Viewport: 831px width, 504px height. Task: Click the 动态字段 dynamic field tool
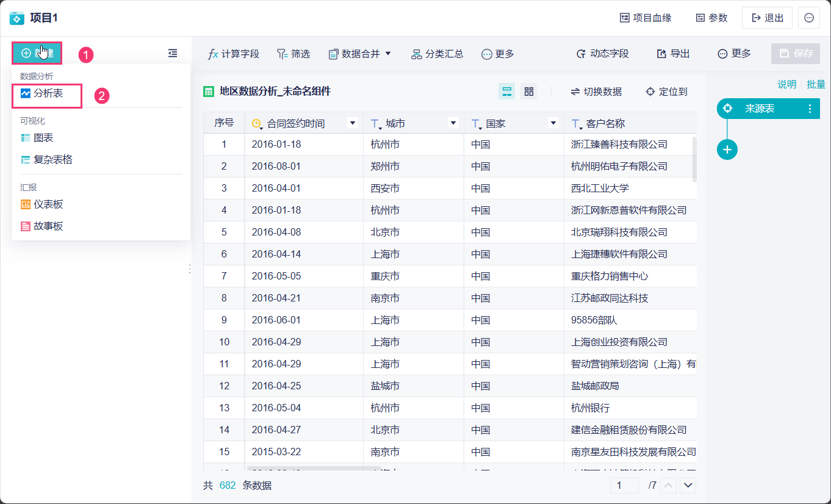pos(602,54)
